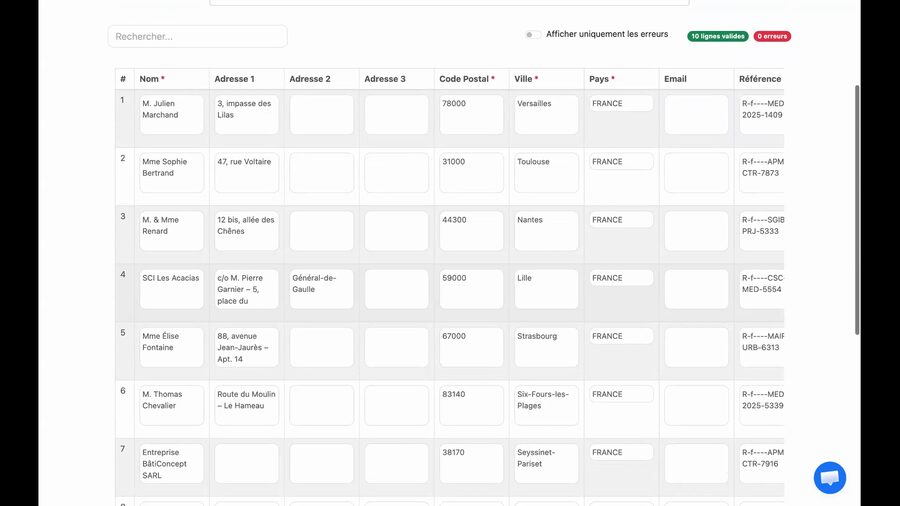Screen dimensions: 900x506
Task: Toggle 'Afficher uniquement les erreurs' switch
Action: pos(533,35)
